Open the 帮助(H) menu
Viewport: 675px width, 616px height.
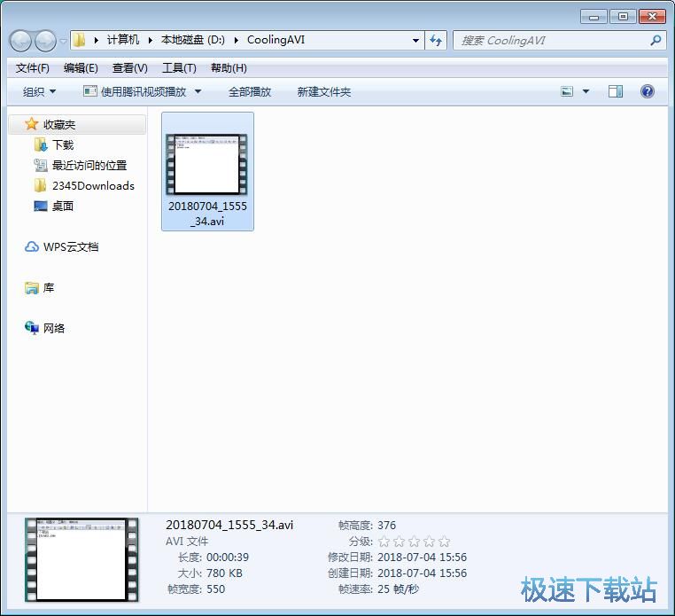pos(229,68)
